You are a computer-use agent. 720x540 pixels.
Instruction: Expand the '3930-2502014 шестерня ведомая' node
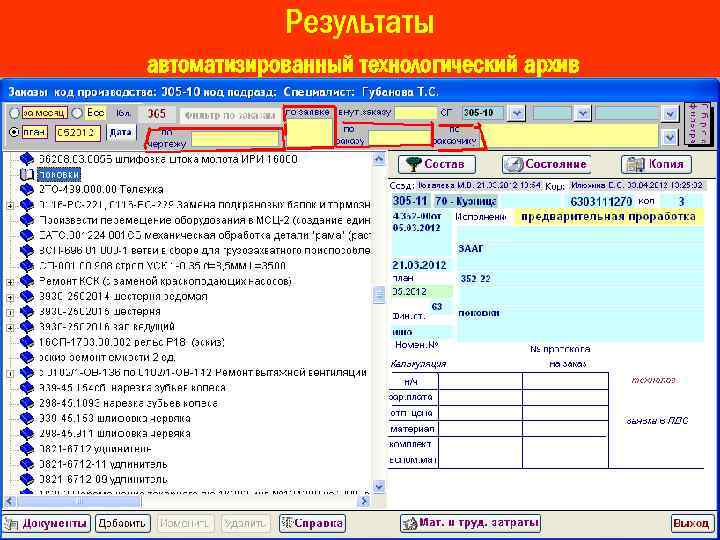click(x=10, y=298)
